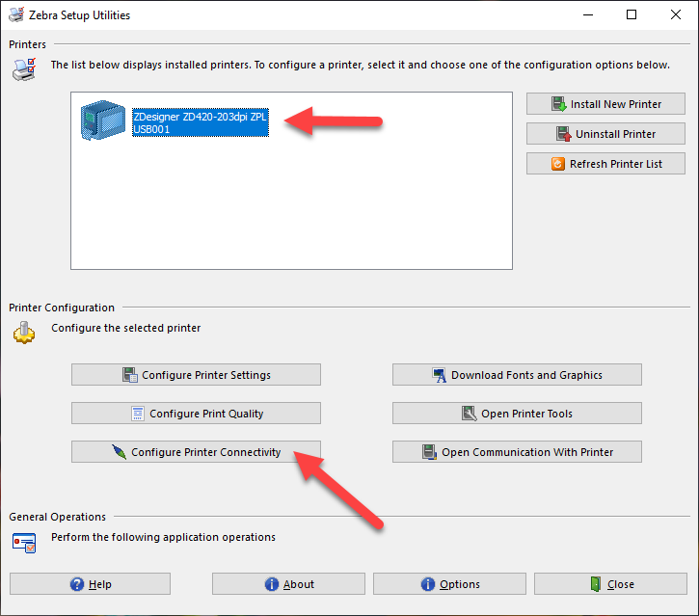Open Configure Print Quality
699x616 pixels.
pos(196,414)
